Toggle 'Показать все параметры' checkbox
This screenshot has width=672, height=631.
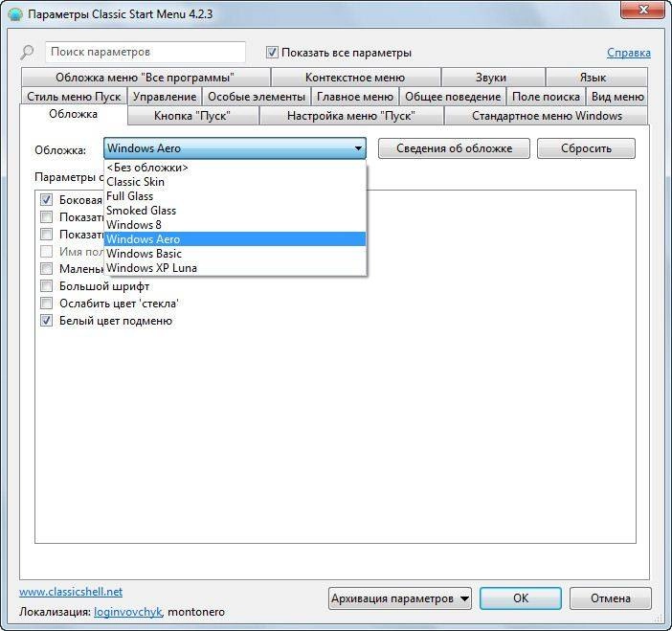272,53
